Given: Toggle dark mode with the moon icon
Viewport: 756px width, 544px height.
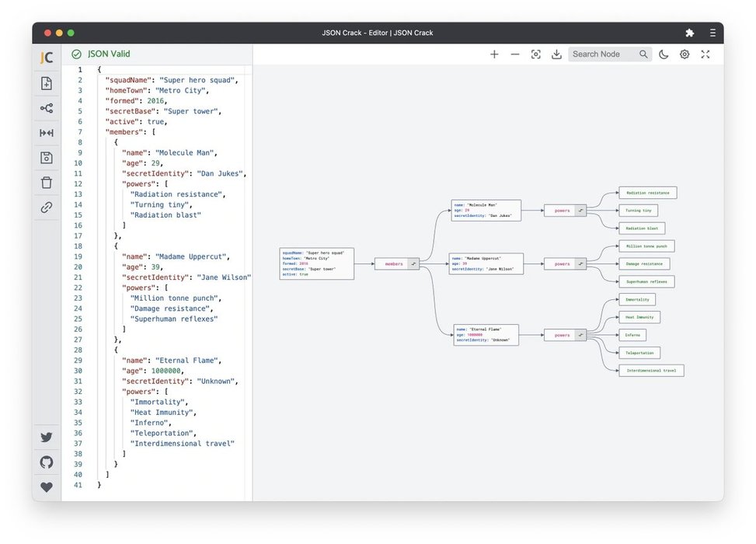Looking at the screenshot, I should point(664,54).
